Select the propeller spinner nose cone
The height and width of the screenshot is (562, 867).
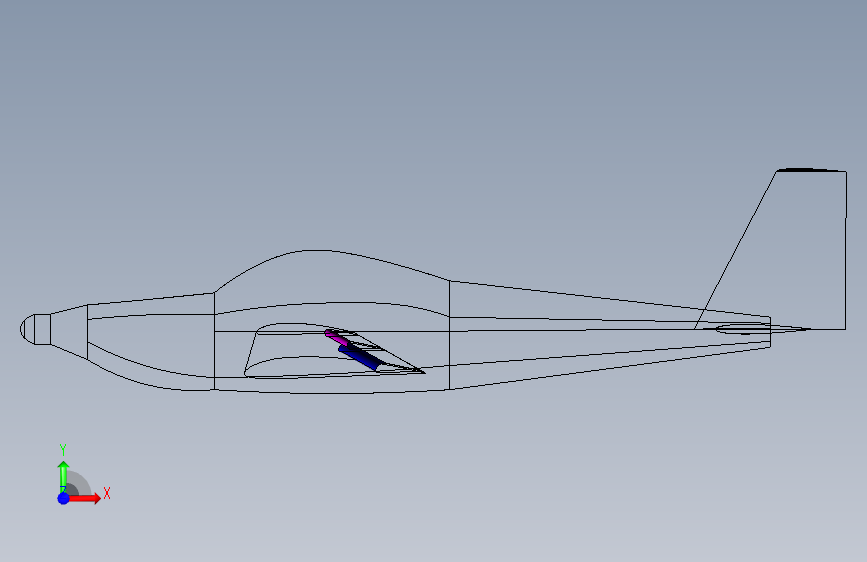tap(35, 329)
